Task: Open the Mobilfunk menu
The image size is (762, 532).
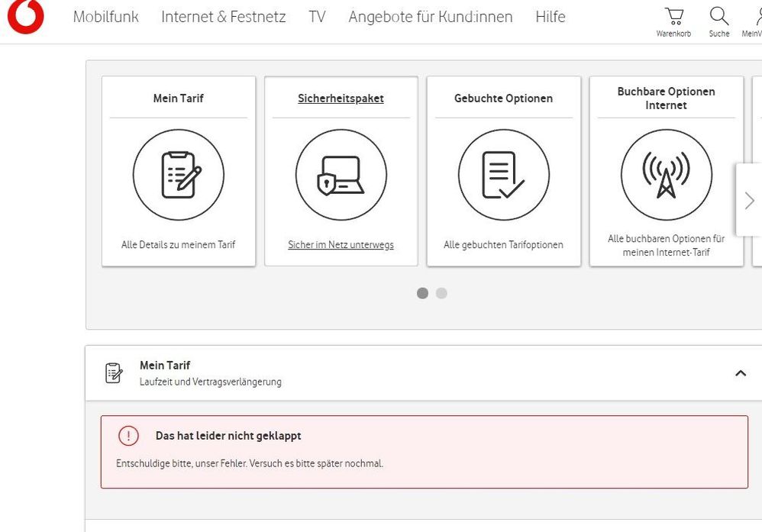Action: tap(106, 17)
